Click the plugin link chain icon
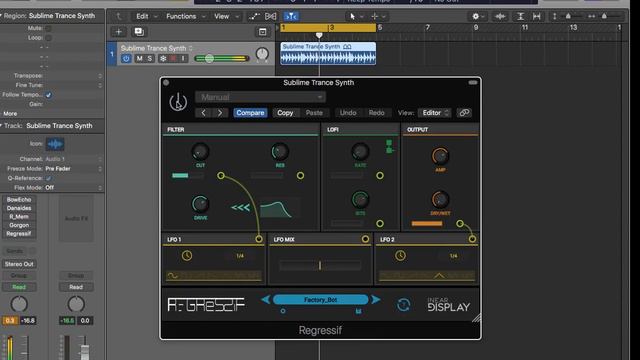The image size is (640, 360). click(464, 113)
